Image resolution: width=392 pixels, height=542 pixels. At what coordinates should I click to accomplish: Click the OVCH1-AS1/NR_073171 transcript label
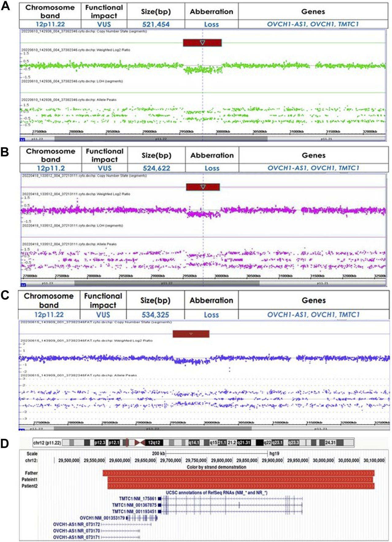coord(77,537)
